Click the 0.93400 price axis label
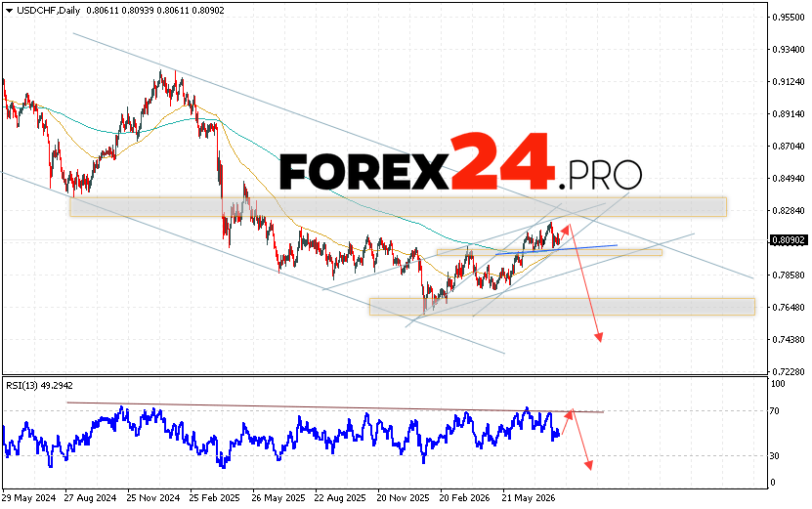This screenshot has height=509, width=812. tap(789, 49)
